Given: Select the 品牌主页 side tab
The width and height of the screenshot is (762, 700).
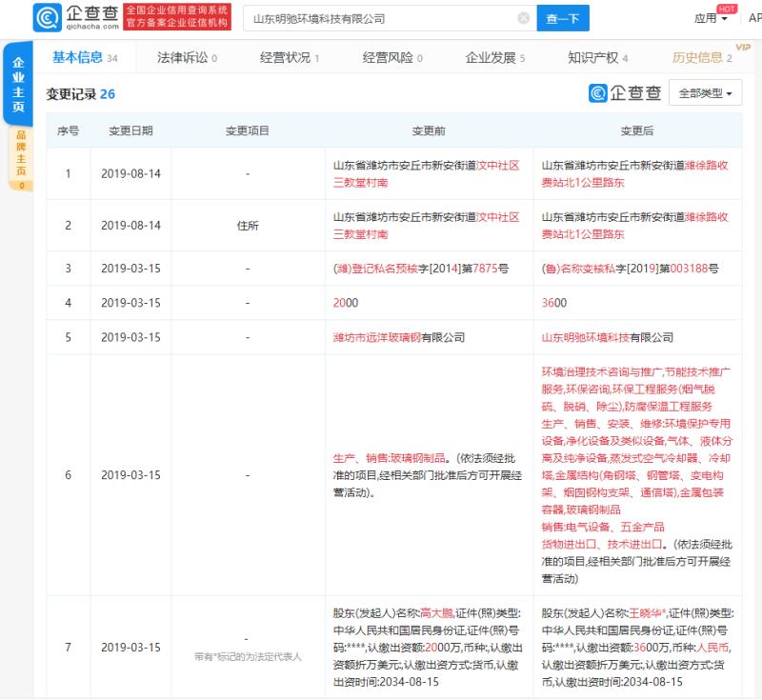Looking at the screenshot, I should pos(21,159).
